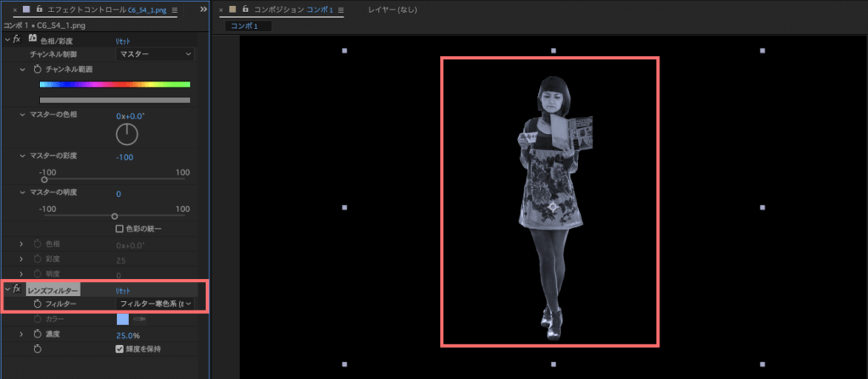The width and height of the screenshot is (868, 379).
Task: Toggle the fx switch for 色相/彩度 effect
Action: [17, 39]
